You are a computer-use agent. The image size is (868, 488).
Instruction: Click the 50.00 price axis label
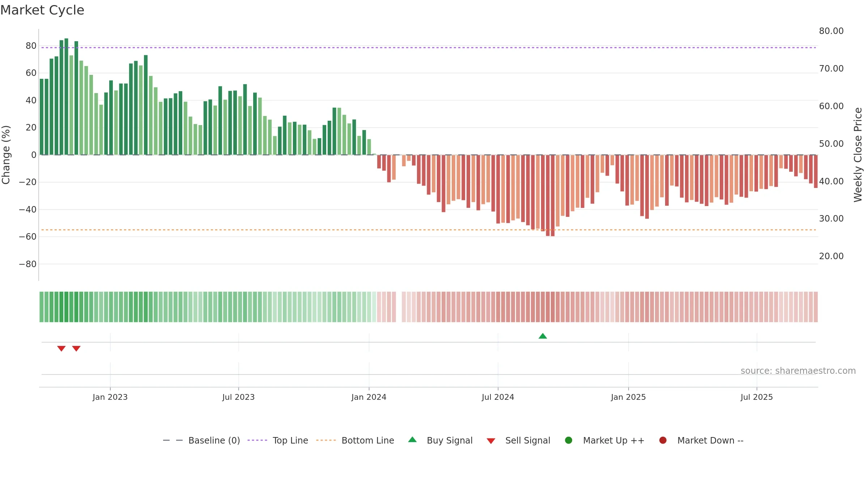point(831,144)
